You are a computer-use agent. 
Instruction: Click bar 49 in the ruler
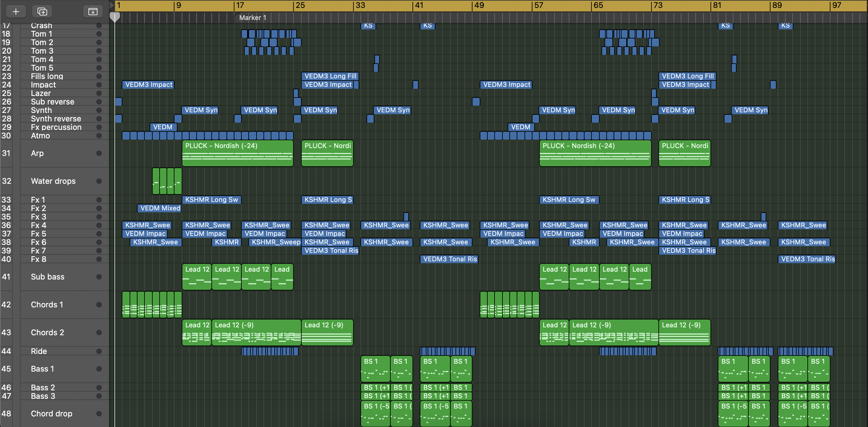click(479, 5)
